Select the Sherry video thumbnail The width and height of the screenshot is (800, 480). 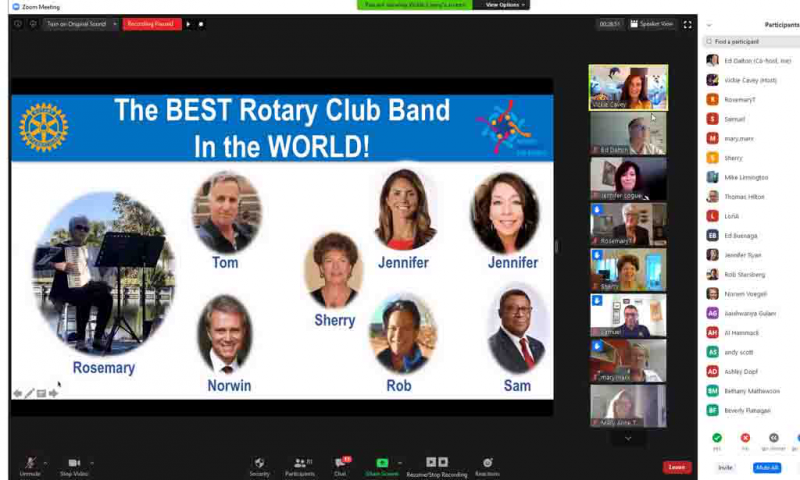pyautogui.click(x=628, y=270)
